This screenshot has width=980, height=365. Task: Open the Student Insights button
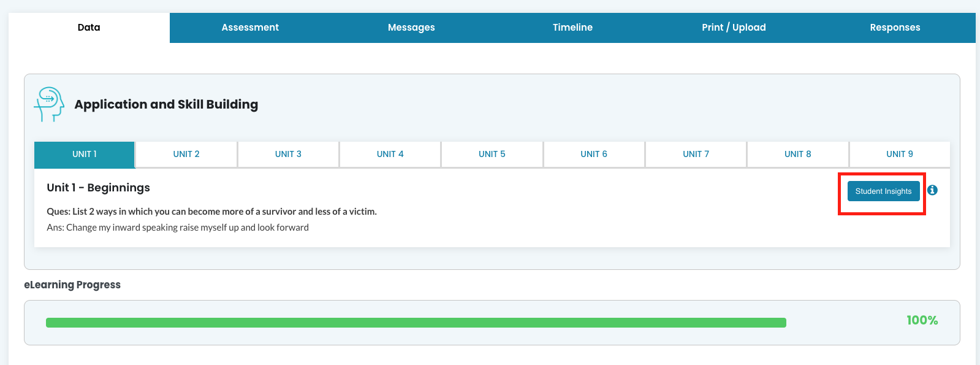[x=883, y=191]
